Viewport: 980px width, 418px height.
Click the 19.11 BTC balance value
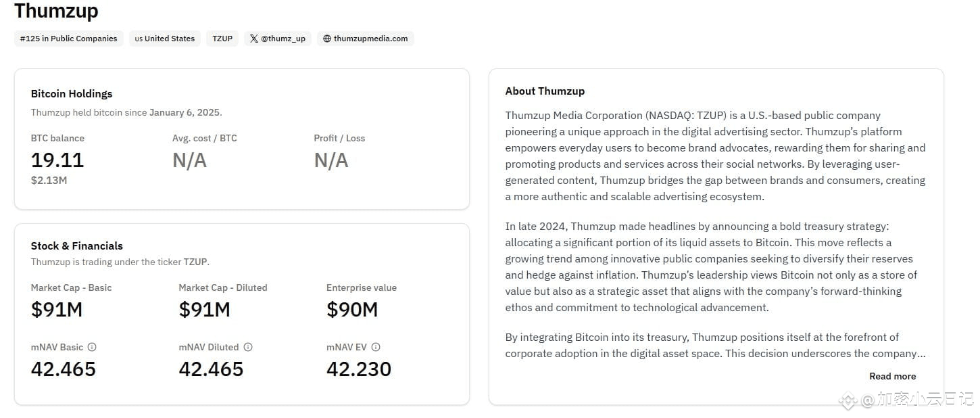[x=57, y=160]
